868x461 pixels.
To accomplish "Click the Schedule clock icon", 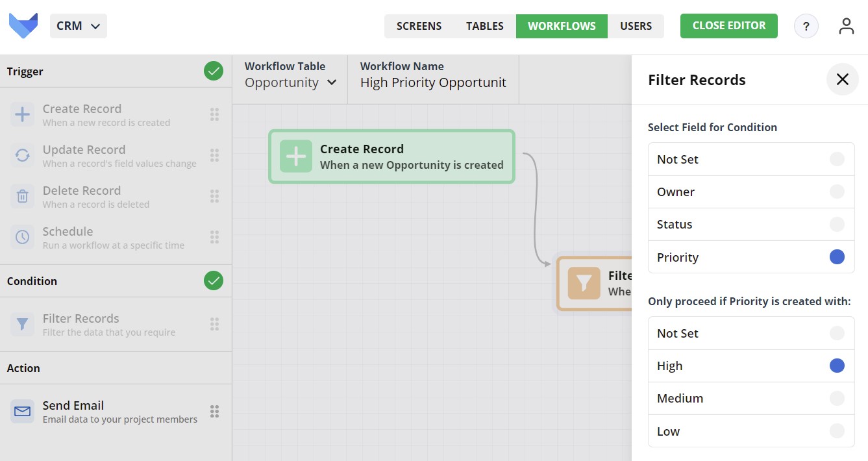I will click(x=23, y=237).
